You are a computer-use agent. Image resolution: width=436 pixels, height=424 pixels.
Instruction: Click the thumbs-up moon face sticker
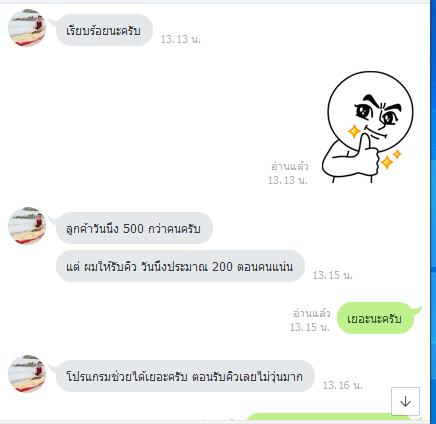[368, 127]
